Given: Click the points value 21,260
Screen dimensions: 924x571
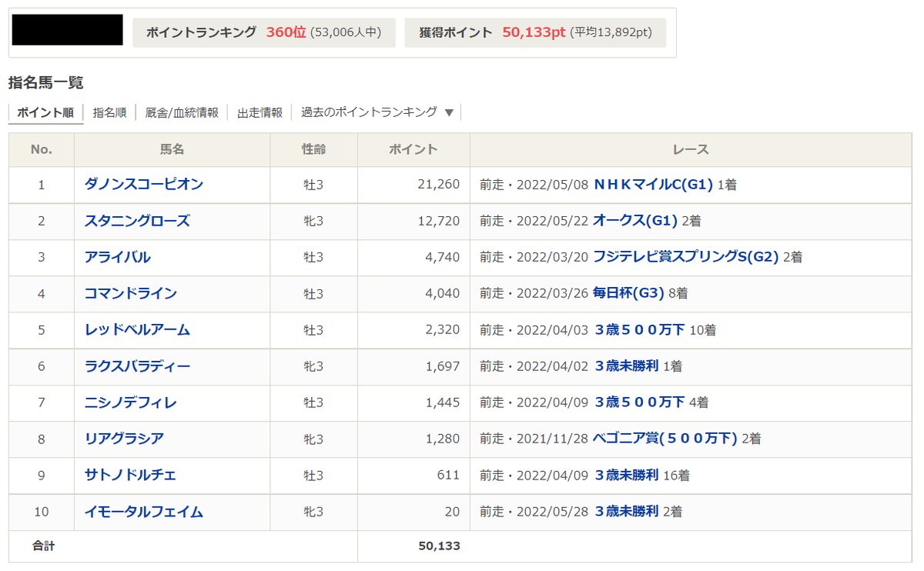Looking at the screenshot, I should coord(437,185).
